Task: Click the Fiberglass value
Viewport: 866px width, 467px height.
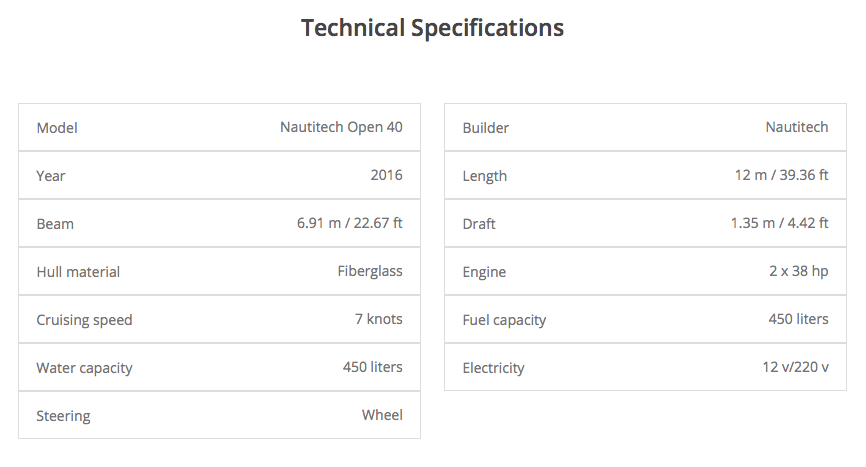Action: [370, 271]
